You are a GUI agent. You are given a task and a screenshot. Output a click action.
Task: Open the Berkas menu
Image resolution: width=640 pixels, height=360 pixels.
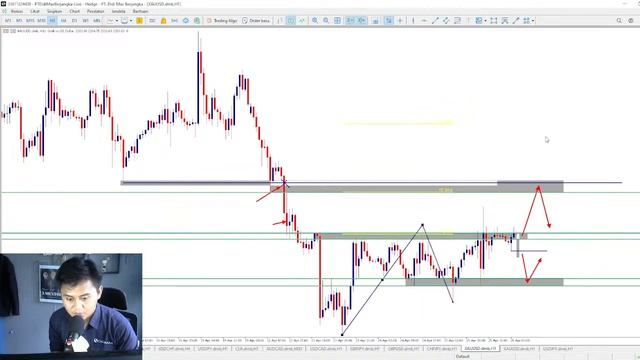(17, 11)
